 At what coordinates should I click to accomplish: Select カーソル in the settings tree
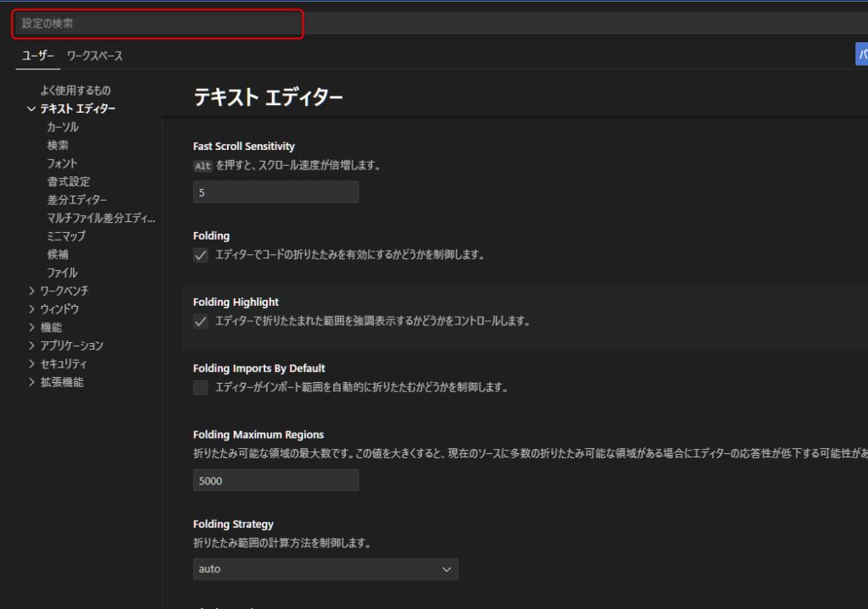63,127
